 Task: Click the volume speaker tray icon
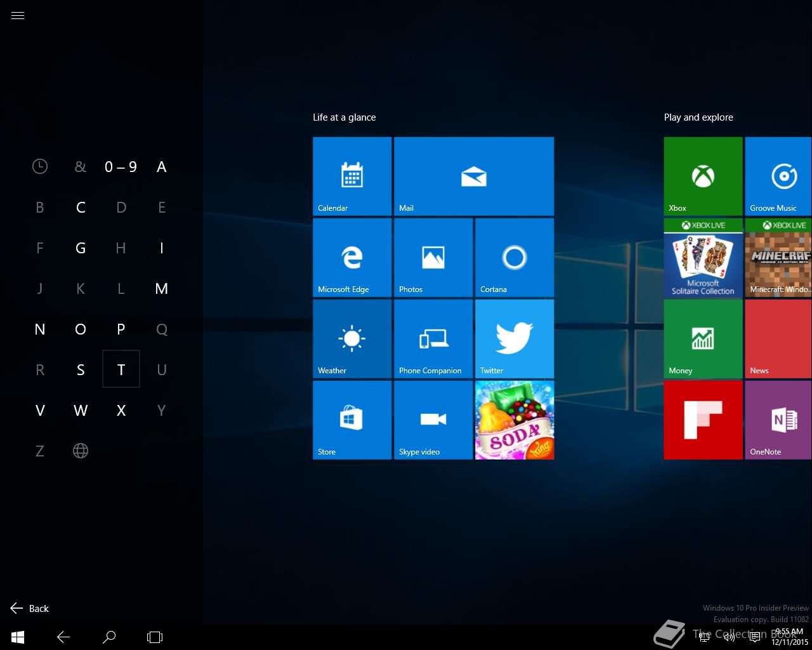(x=730, y=637)
